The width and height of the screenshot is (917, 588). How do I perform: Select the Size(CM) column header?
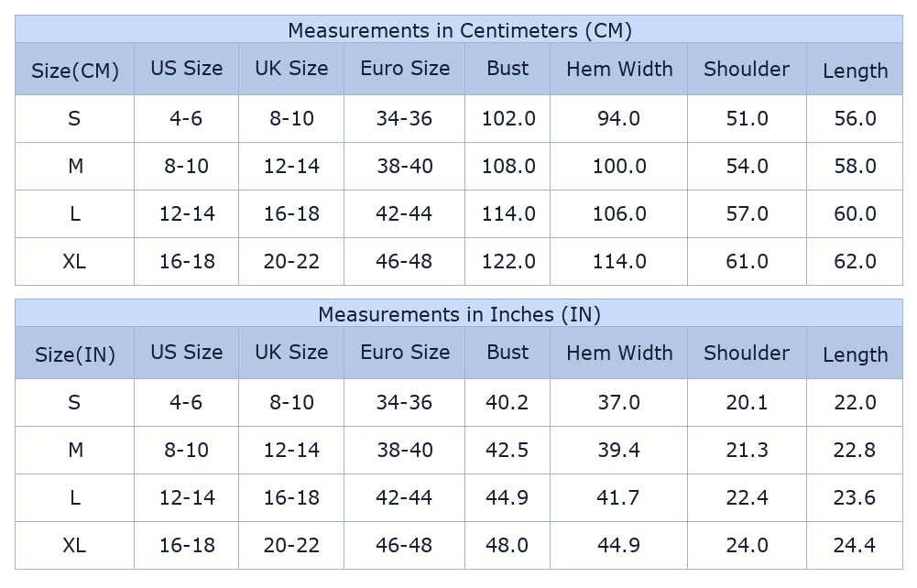coord(75,71)
